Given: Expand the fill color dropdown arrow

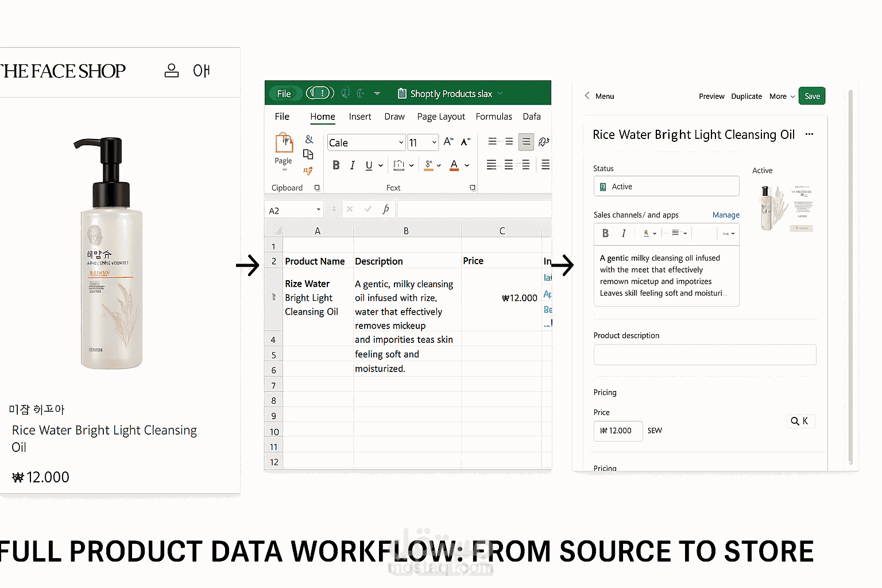Looking at the screenshot, I should pyautogui.click(x=439, y=166).
